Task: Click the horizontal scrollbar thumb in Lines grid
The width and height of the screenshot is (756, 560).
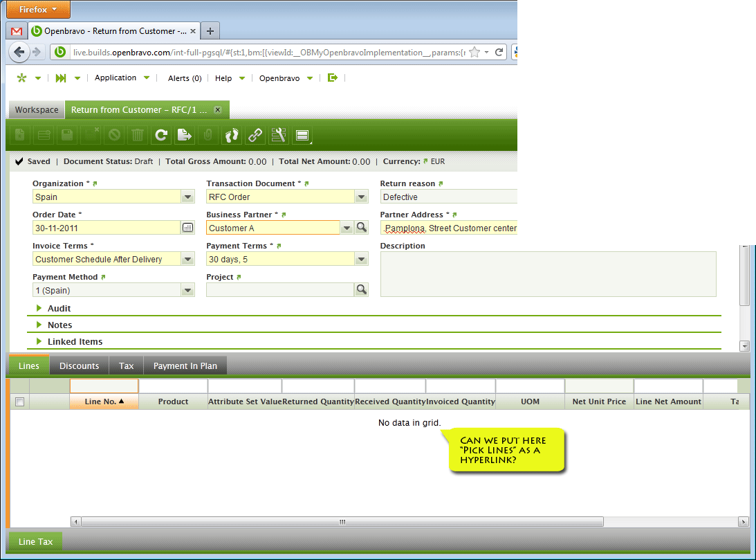Action: coord(342,522)
